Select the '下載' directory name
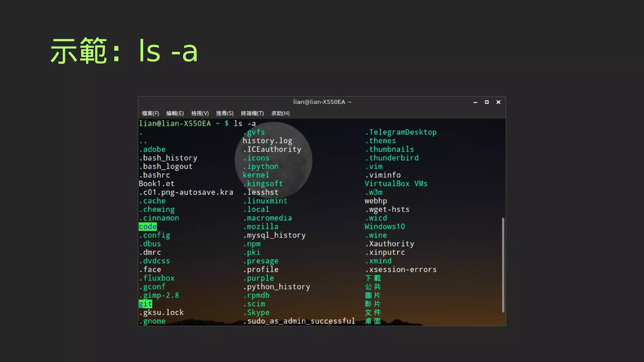Image resolution: width=644 pixels, height=362 pixels. (373, 278)
